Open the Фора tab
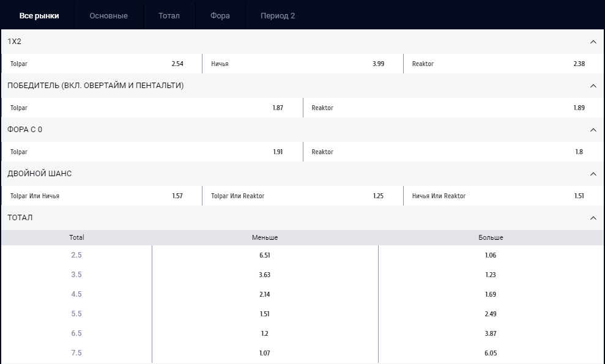The width and height of the screenshot is (605, 364). pyautogui.click(x=220, y=16)
